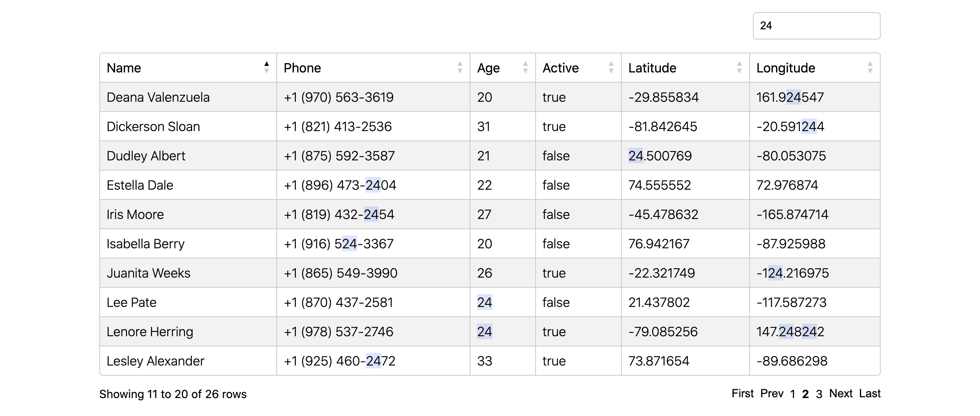The image size is (980, 416).
Task: Click current page number 2
Action: [805, 394]
